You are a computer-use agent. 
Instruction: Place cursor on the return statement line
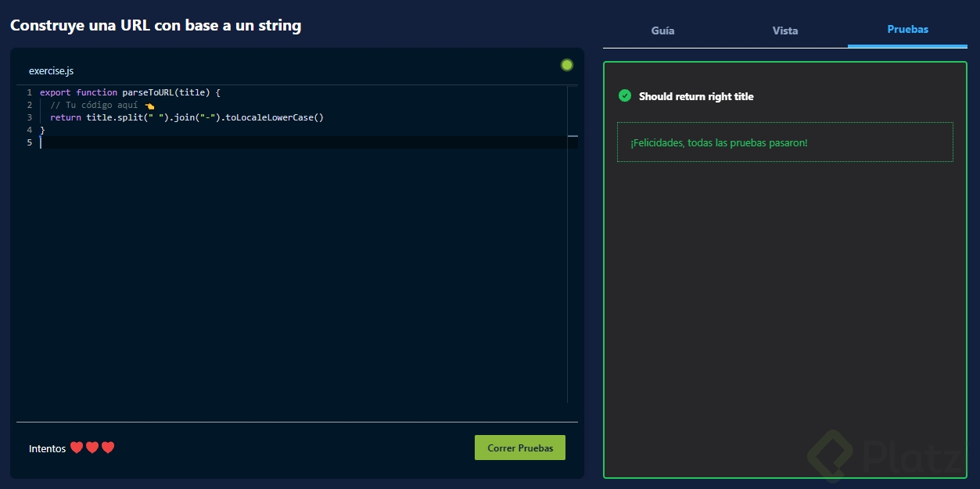point(186,117)
